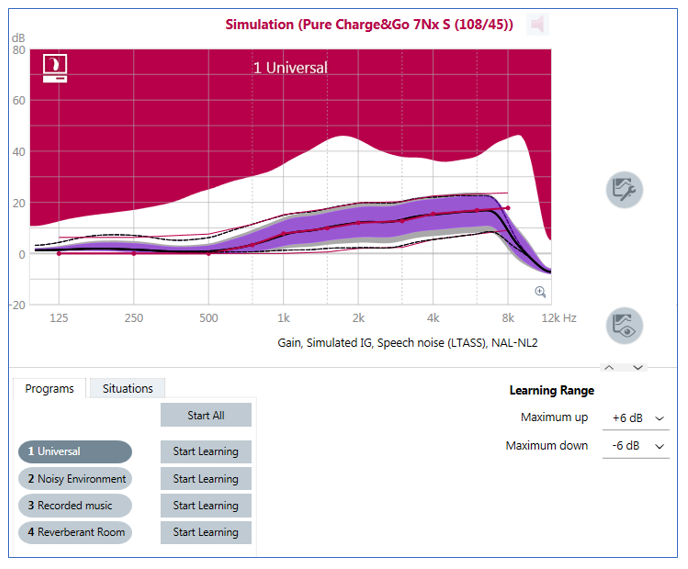Image resolution: width=688 pixels, height=569 pixels.
Task: Select the 4 Reverberant Room program
Action: point(75,532)
